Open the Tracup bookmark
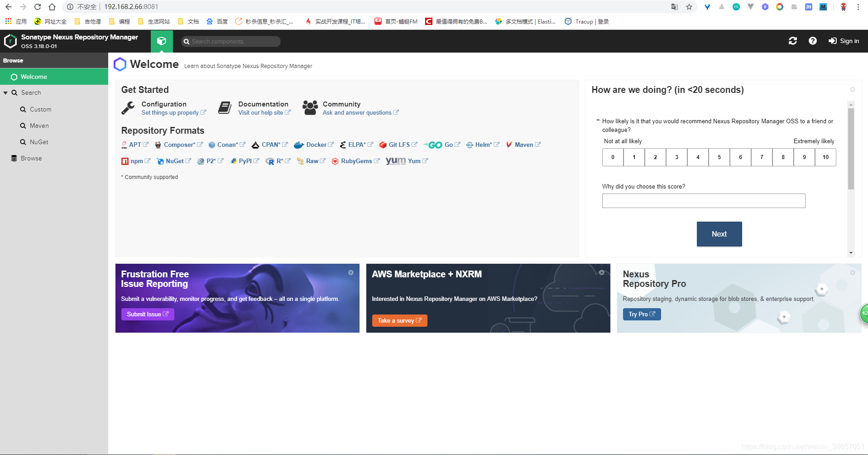The height and width of the screenshot is (455, 868). pyautogui.click(x=587, y=21)
